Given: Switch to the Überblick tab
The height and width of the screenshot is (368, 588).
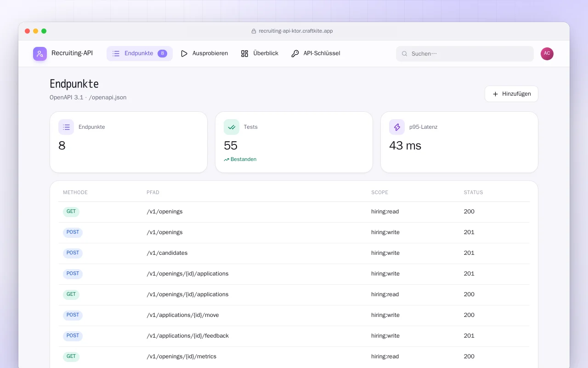Looking at the screenshot, I should [260, 53].
